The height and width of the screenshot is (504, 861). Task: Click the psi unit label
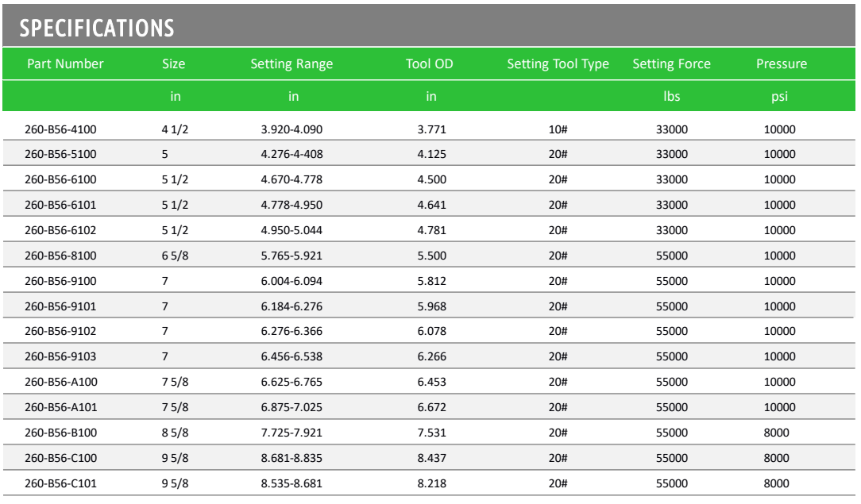coord(780,97)
